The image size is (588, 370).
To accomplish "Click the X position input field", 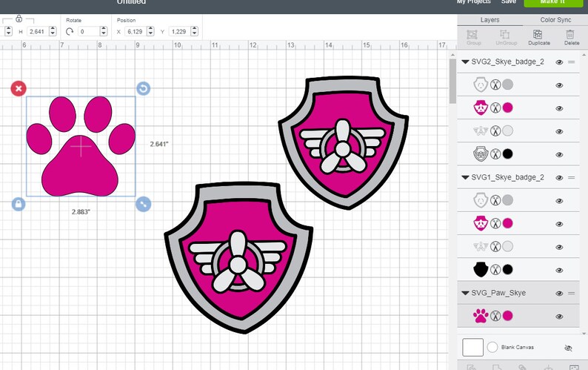I will [x=135, y=32].
